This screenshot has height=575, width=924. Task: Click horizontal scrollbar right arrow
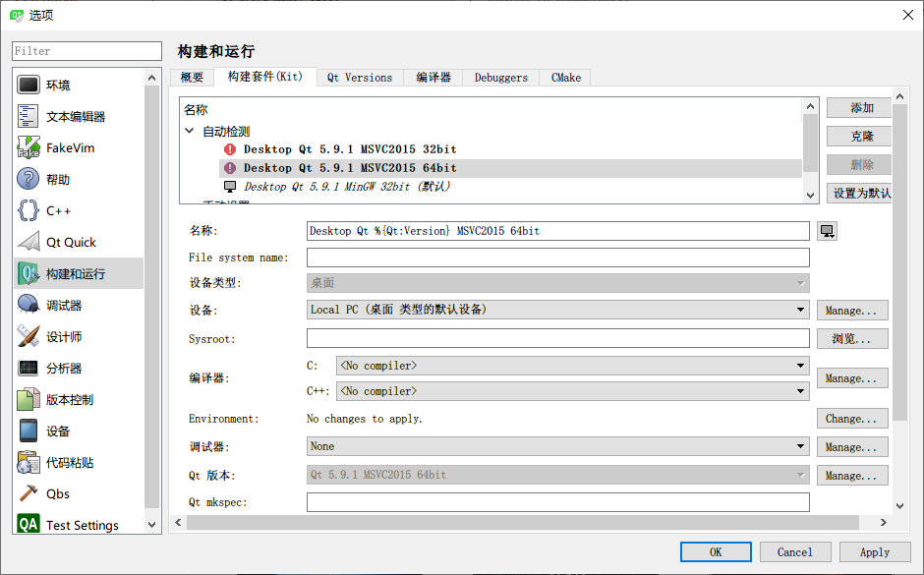coord(883,522)
